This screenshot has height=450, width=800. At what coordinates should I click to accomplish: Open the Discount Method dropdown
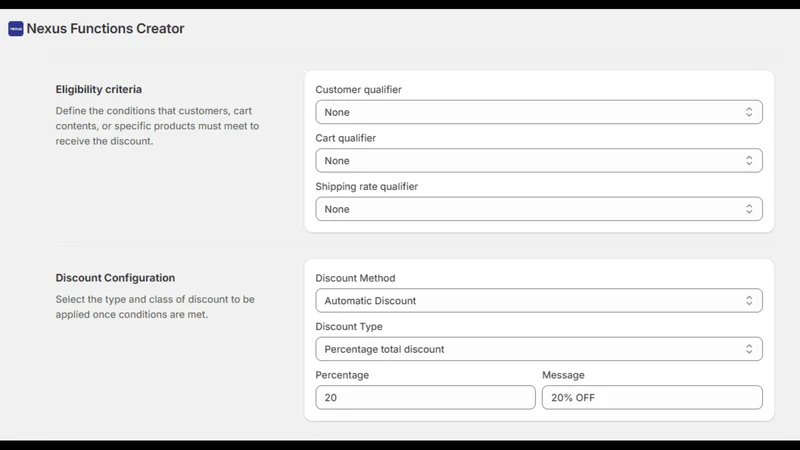[539, 301]
